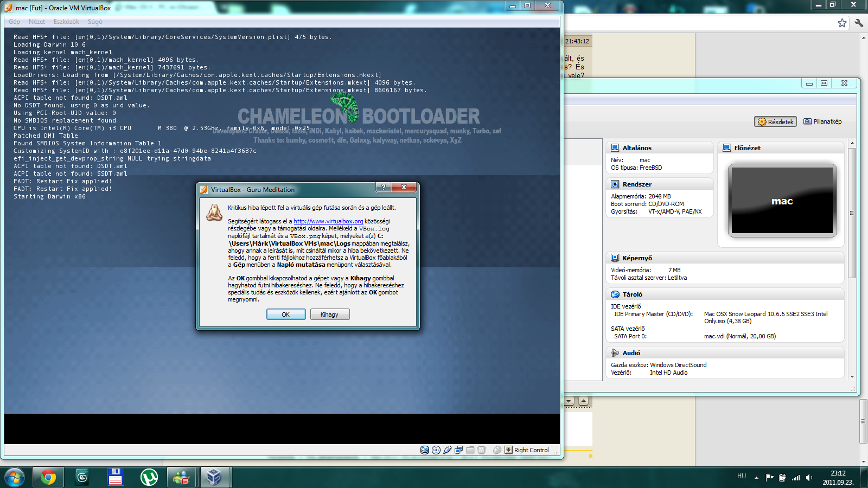Click 'Távoli asztal szerver: Letiltva' text

(x=649, y=278)
